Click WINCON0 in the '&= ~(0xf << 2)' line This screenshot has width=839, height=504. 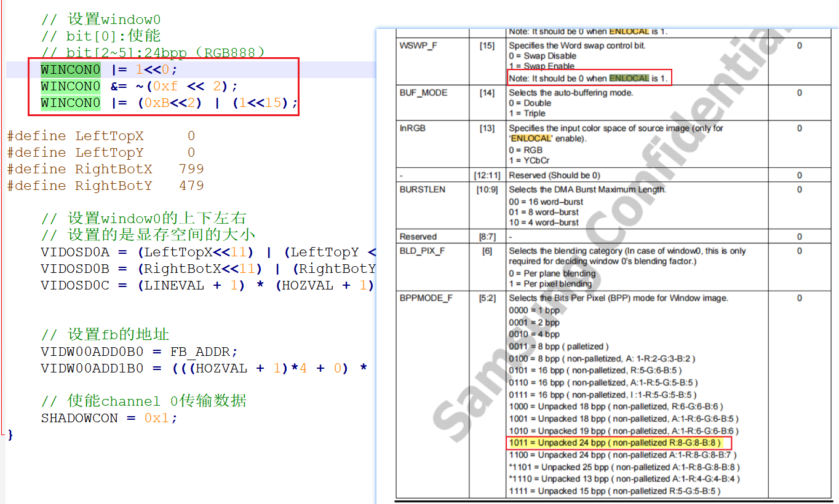(x=70, y=86)
